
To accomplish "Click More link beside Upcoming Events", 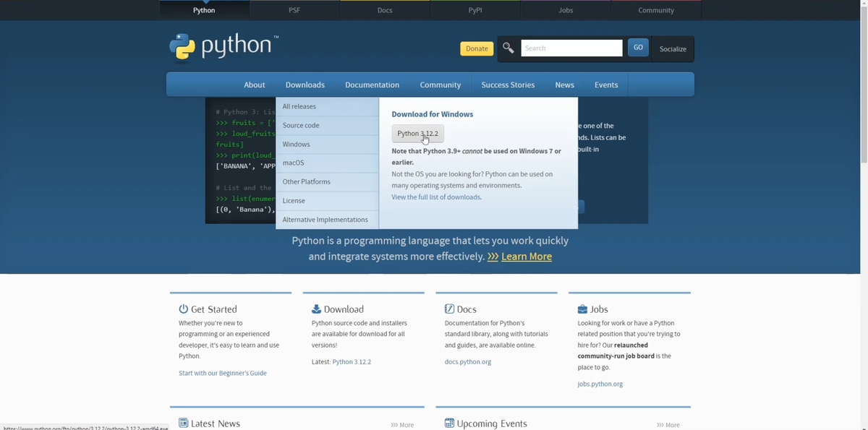I will (668, 425).
